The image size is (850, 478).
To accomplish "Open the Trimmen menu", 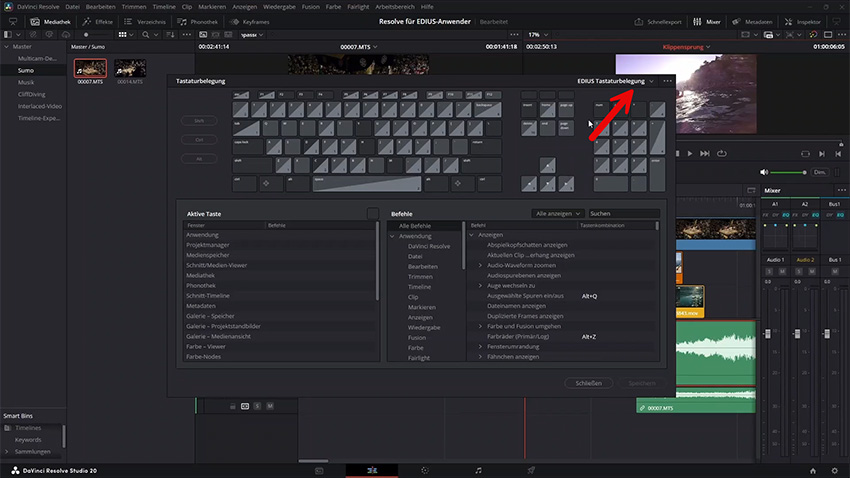I will click(134, 7).
